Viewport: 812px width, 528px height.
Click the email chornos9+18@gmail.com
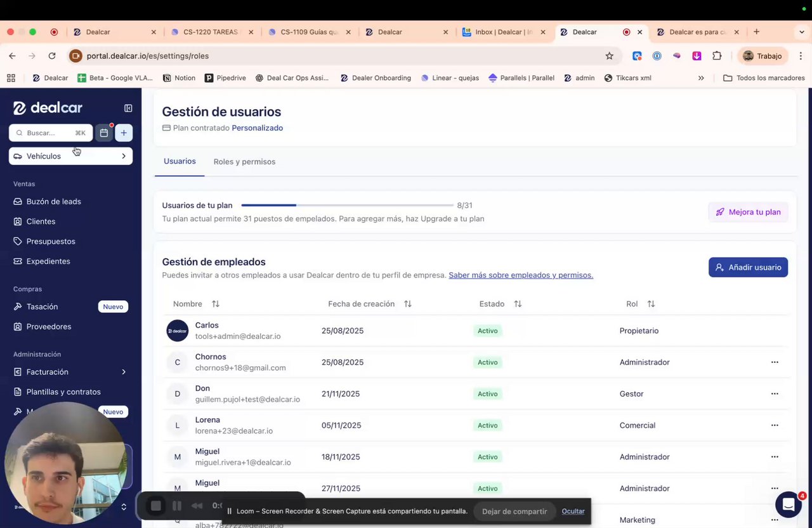point(240,368)
